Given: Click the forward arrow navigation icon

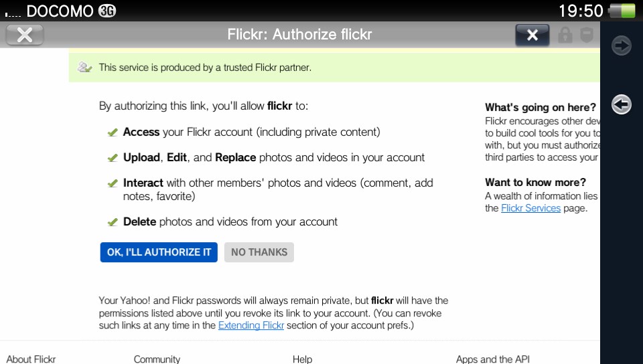Looking at the screenshot, I should point(622,45).
